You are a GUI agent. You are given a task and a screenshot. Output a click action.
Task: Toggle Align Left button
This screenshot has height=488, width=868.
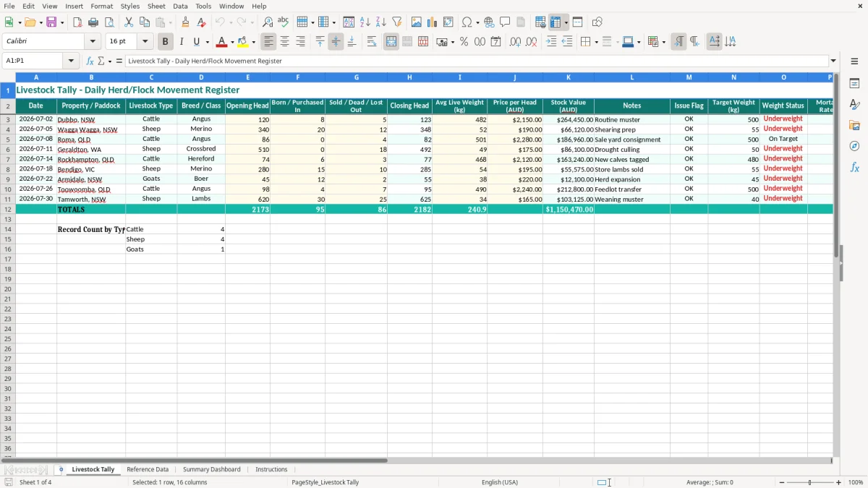pyautogui.click(x=269, y=42)
